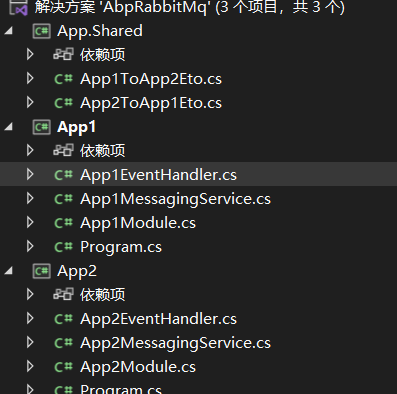Click C# icon of App2Module.cs
397x394 pixels.
(63, 367)
